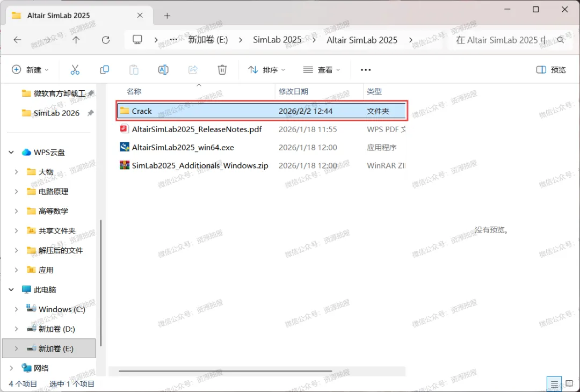
Task: Click the 新加卷 (E:) breadcrumb
Action: point(208,40)
